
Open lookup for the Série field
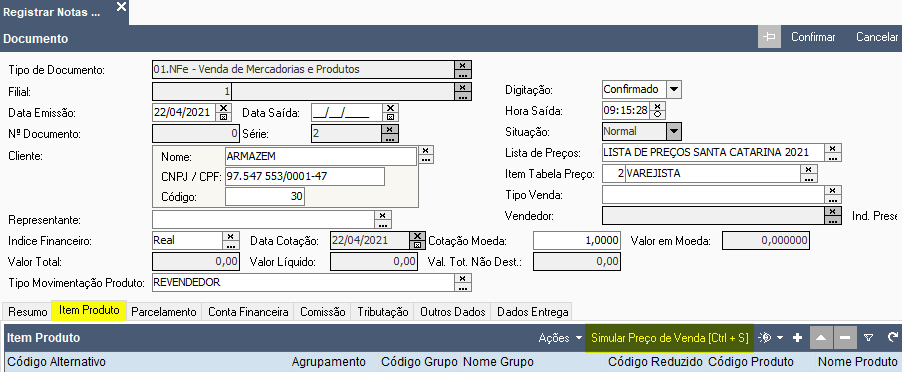(390, 138)
